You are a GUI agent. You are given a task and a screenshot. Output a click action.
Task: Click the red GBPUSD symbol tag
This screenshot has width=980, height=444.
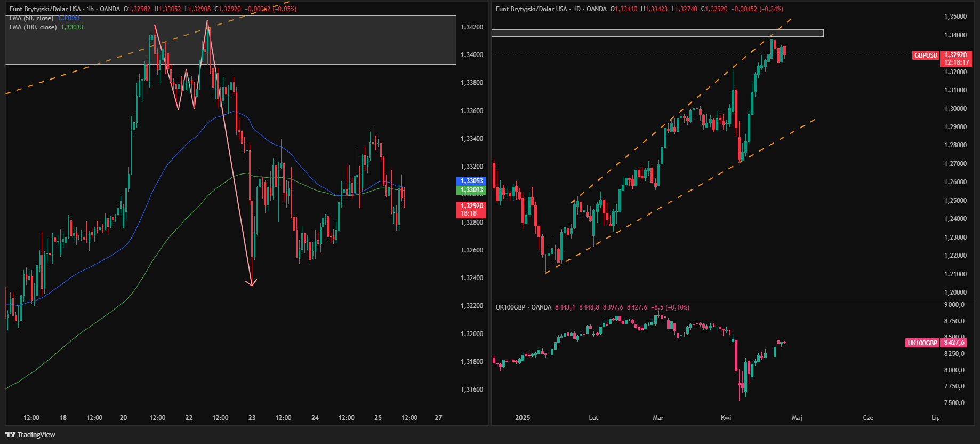click(x=926, y=55)
